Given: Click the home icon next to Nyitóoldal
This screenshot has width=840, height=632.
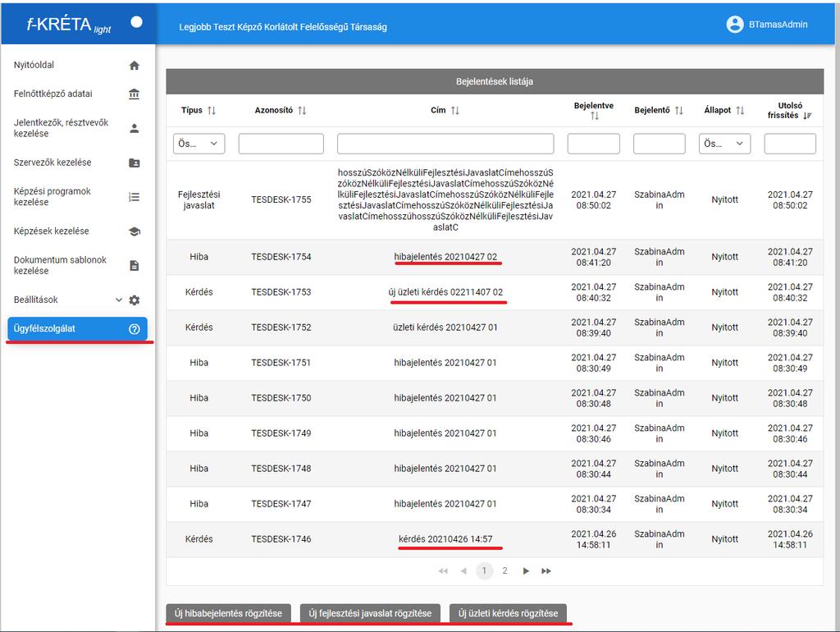Looking at the screenshot, I should [x=134, y=66].
